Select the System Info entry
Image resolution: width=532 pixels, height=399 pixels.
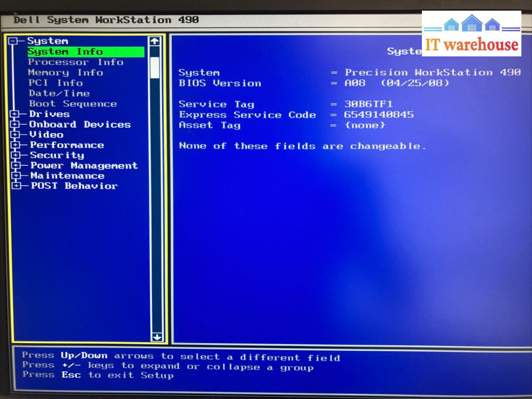tap(65, 52)
